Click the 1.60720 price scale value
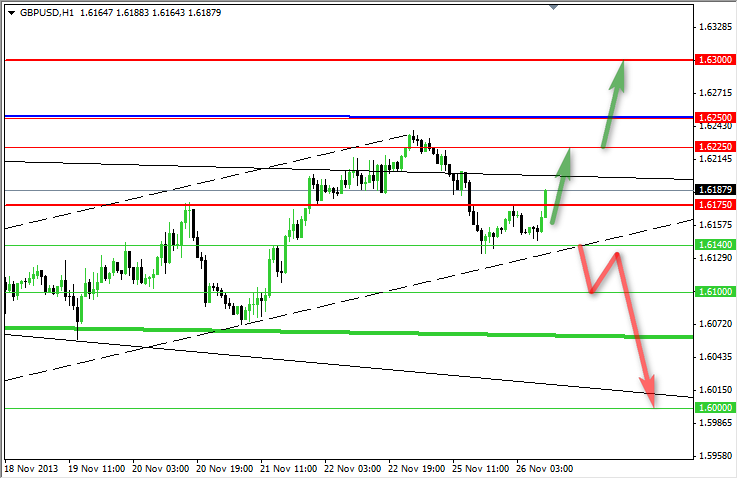738x479 pixels. 715,324
